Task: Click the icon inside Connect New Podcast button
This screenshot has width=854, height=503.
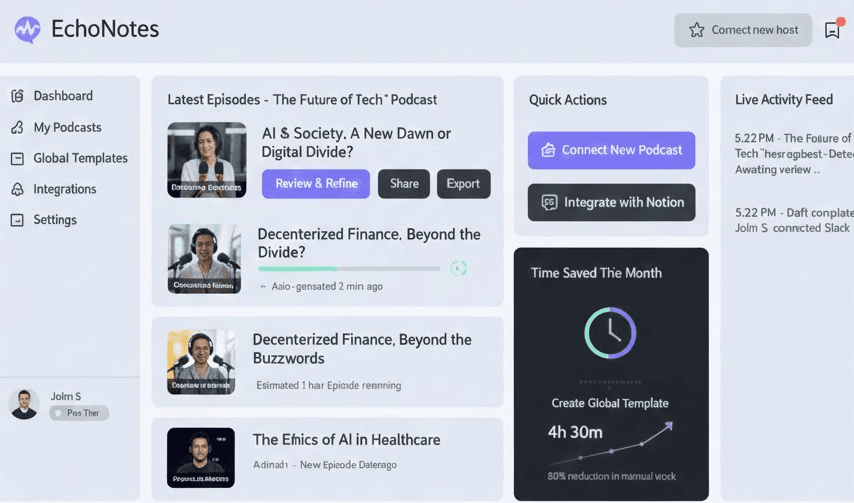Action: click(x=548, y=150)
